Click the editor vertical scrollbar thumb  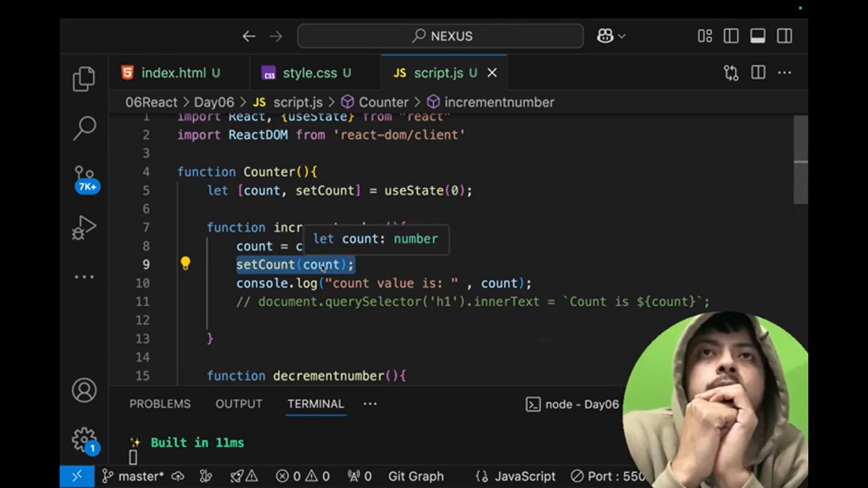(801, 159)
